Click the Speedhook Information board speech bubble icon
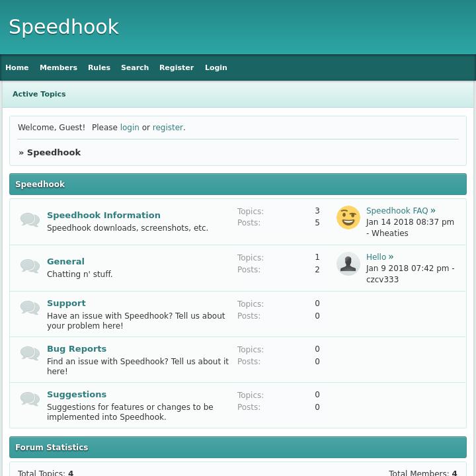 point(30,220)
